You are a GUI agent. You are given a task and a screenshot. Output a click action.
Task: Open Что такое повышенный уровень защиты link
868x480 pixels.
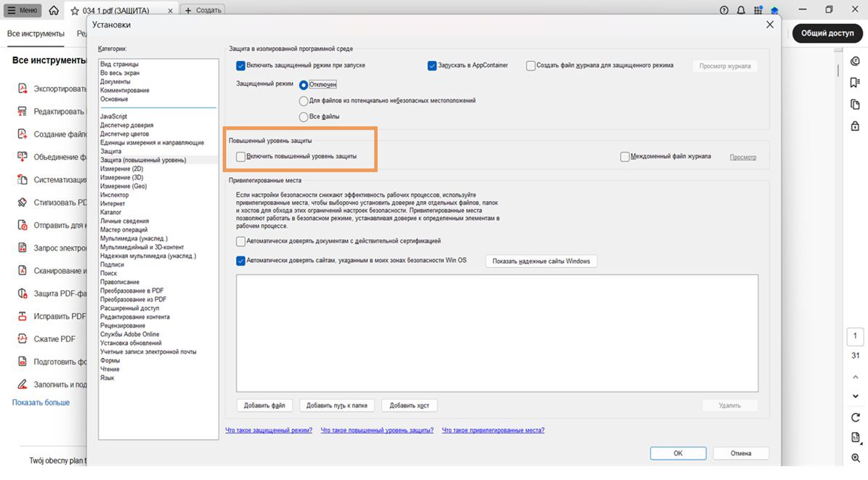377,430
